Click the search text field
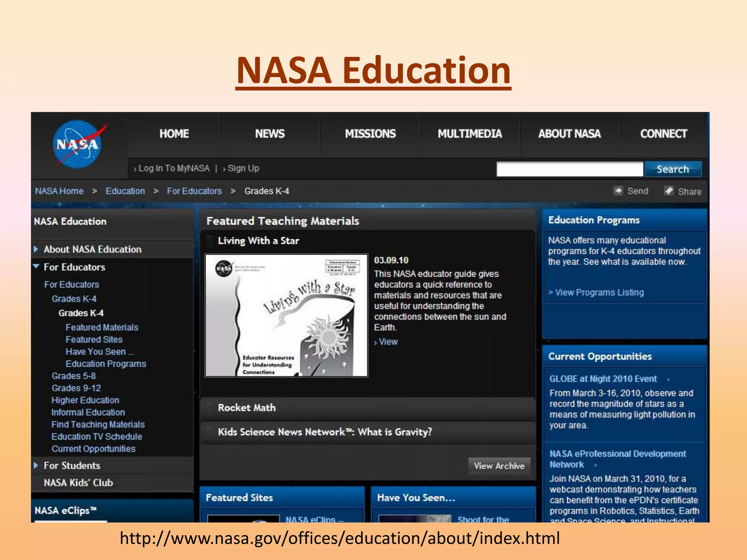 [x=570, y=169]
